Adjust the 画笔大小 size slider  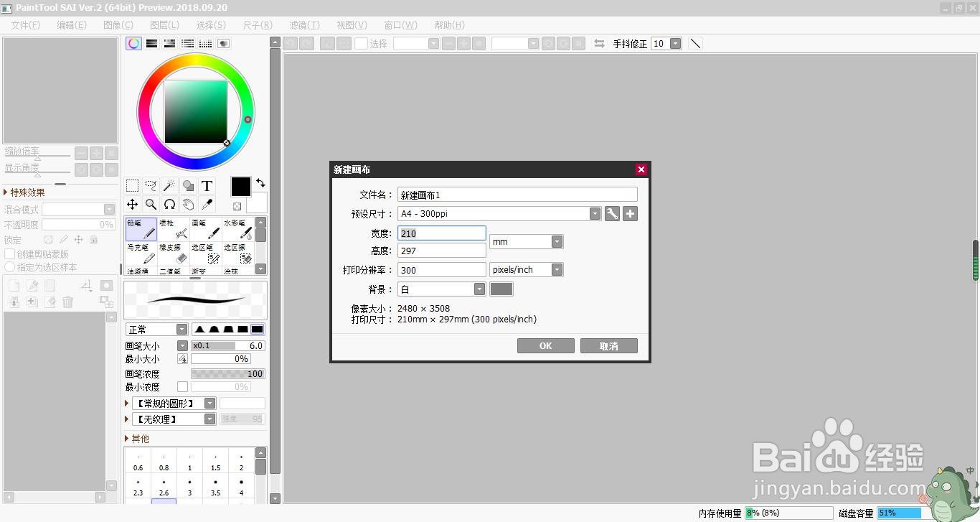[x=227, y=346]
